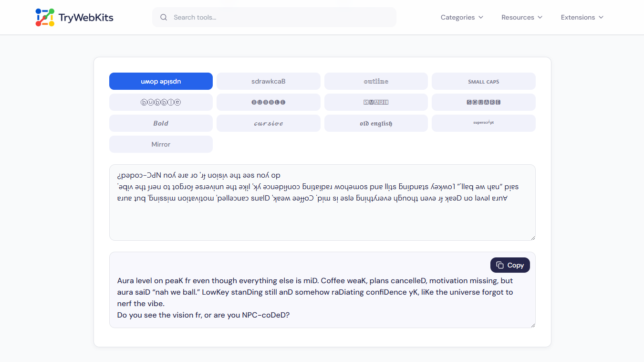Expand the Resources menu
This screenshot has width=644, height=362.
click(521, 17)
